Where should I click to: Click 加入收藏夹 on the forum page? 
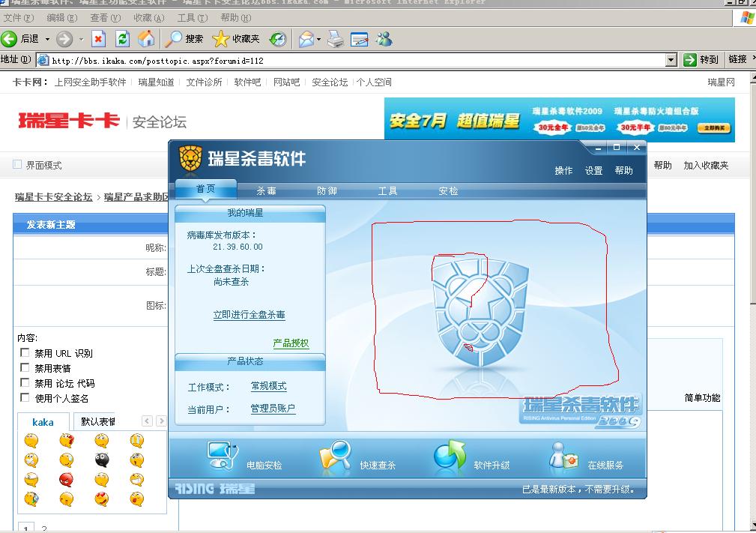click(706, 166)
